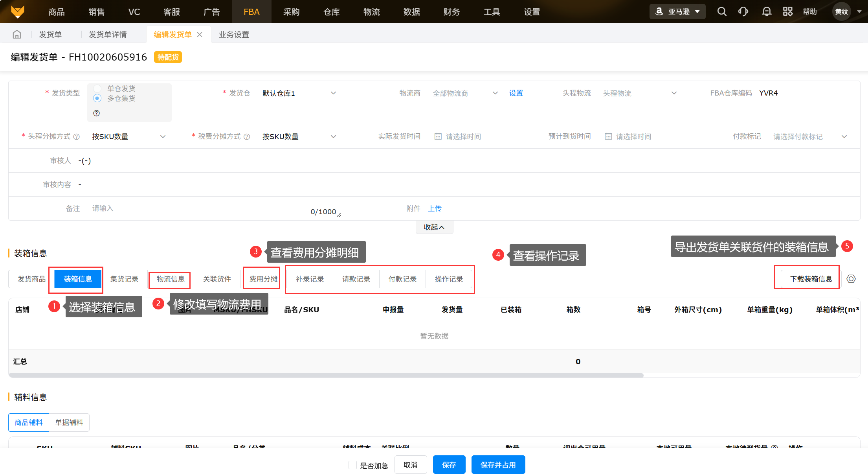
Task: Open the apps grid icon
Action: [x=787, y=11]
